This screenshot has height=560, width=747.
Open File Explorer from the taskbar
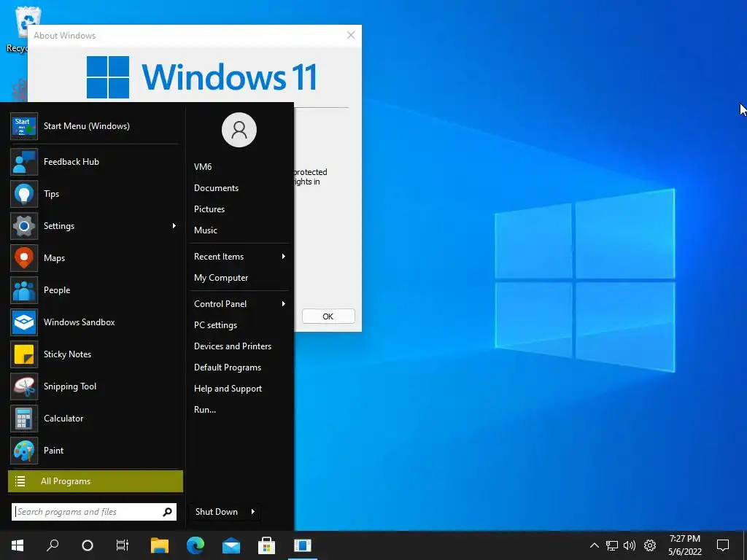coord(160,545)
